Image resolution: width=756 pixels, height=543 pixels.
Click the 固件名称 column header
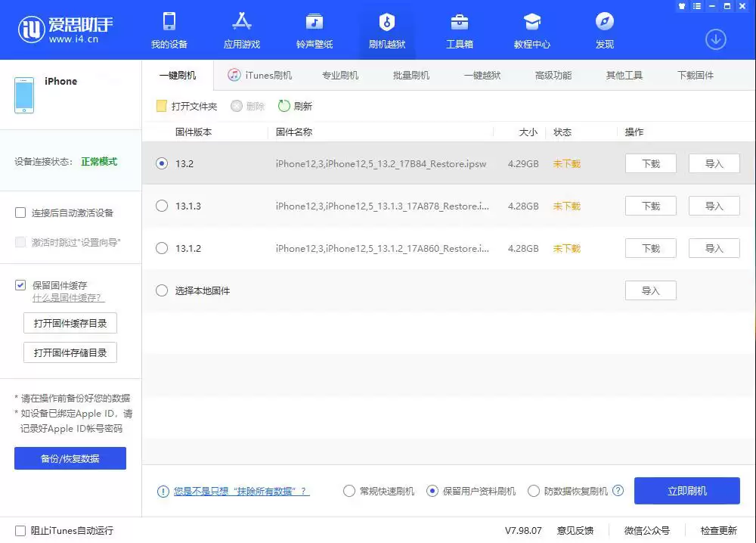pyautogui.click(x=294, y=132)
